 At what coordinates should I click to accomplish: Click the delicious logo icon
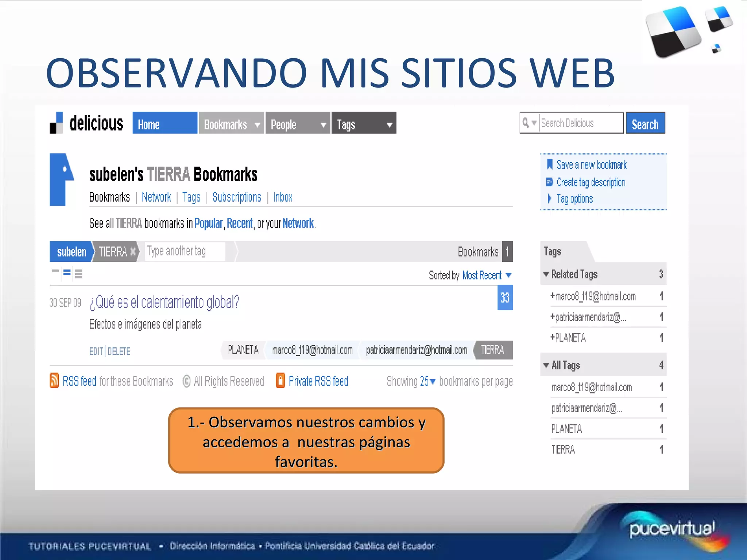pos(56,123)
